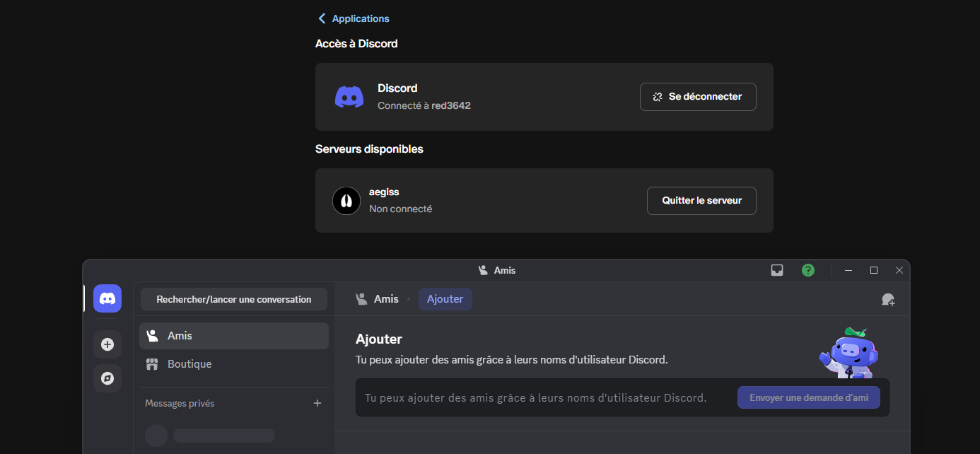Open Boutique in the sidebar
The height and width of the screenshot is (454, 980).
point(234,364)
